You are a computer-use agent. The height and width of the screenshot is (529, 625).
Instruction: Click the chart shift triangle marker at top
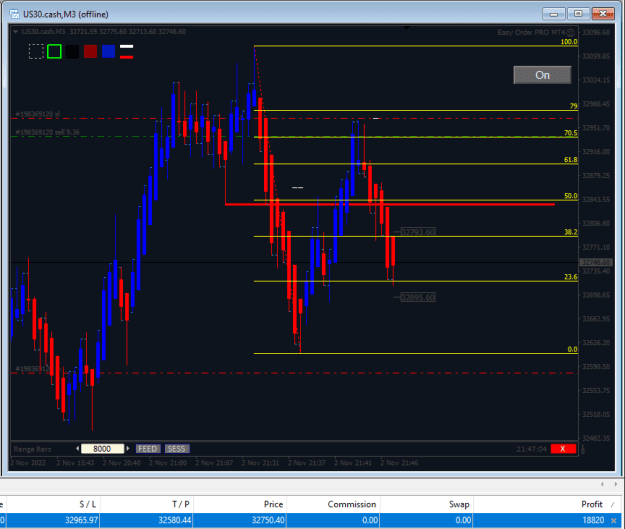(407, 28)
